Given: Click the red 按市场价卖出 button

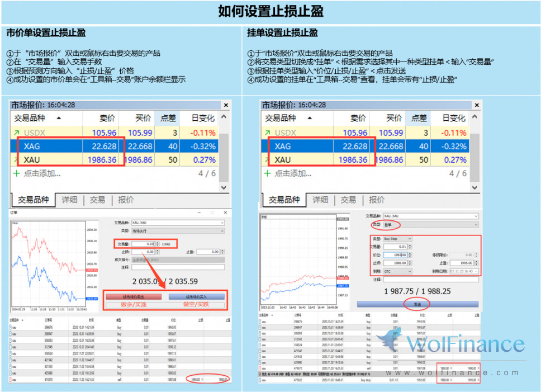Looking at the screenshot, I should (134, 297).
